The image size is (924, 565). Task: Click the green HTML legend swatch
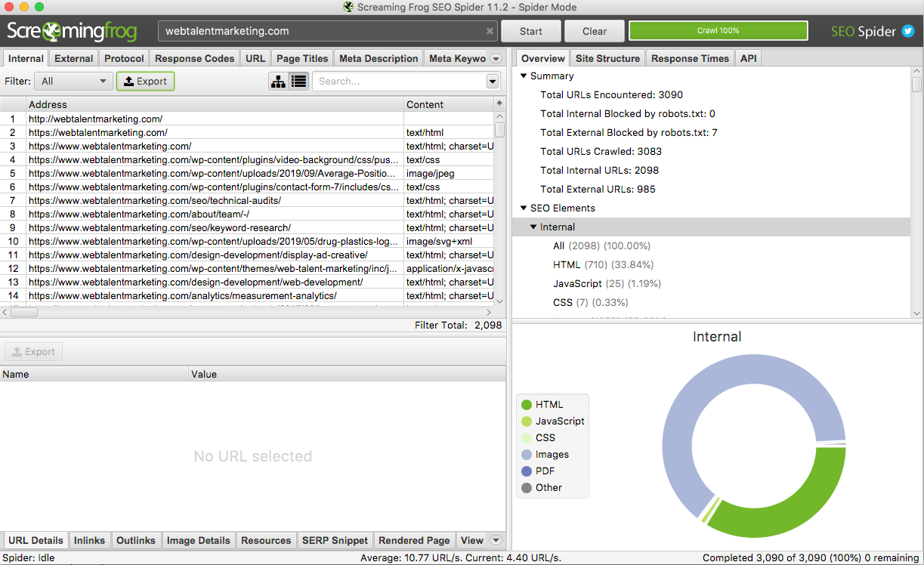pos(527,405)
